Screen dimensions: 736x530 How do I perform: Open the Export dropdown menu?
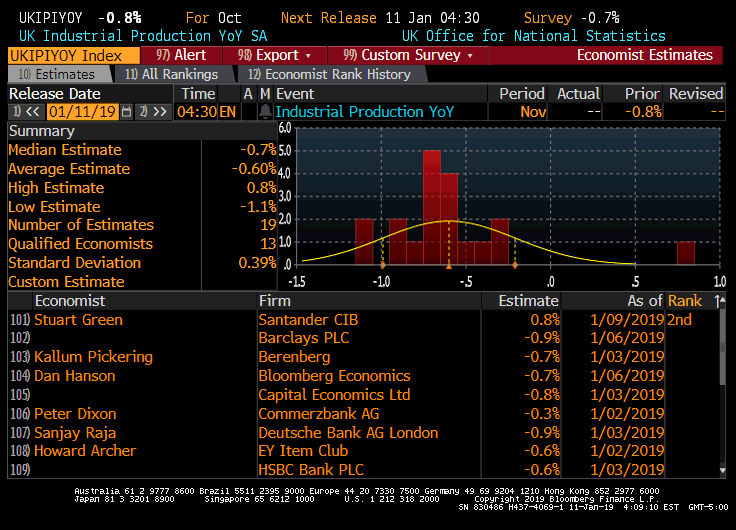click(274, 55)
